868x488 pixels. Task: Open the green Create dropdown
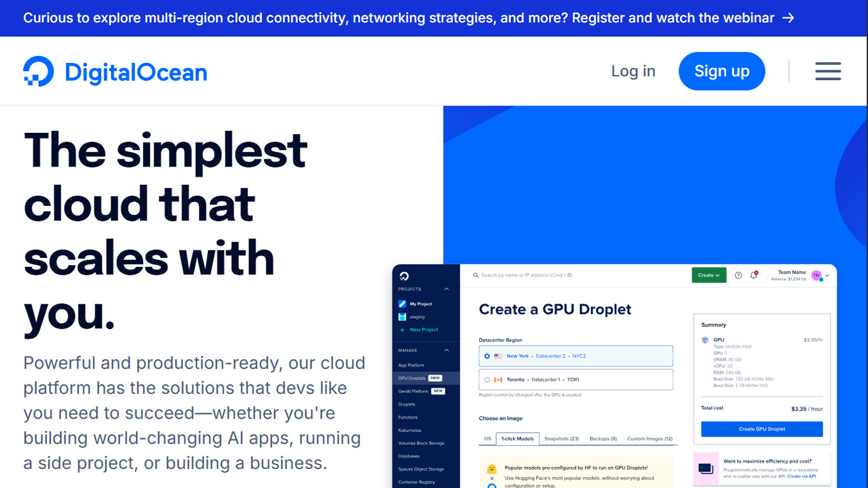(709, 275)
